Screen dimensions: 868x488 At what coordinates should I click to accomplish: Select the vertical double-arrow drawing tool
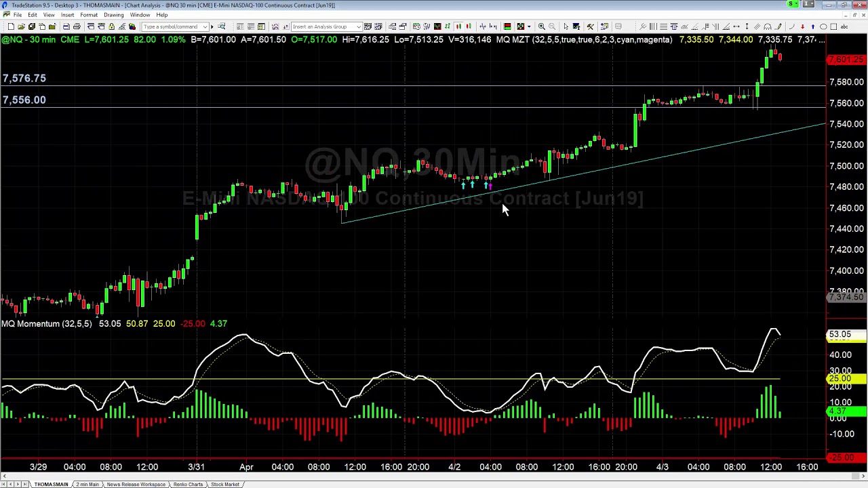tap(747, 26)
